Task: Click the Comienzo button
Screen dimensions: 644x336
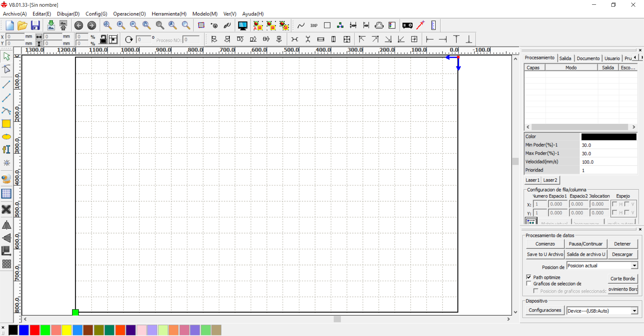Action: tap(545, 244)
